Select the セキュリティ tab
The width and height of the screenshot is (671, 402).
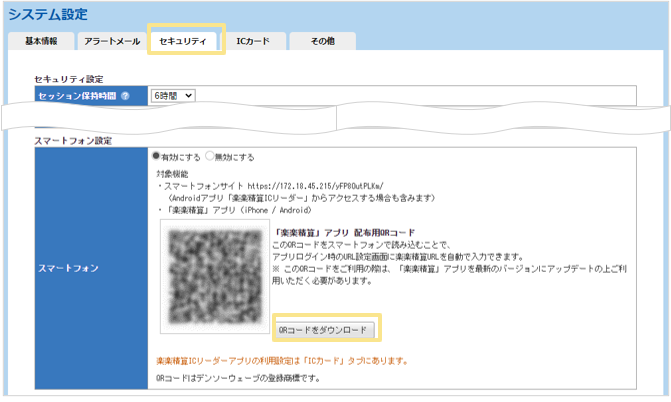pos(183,41)
